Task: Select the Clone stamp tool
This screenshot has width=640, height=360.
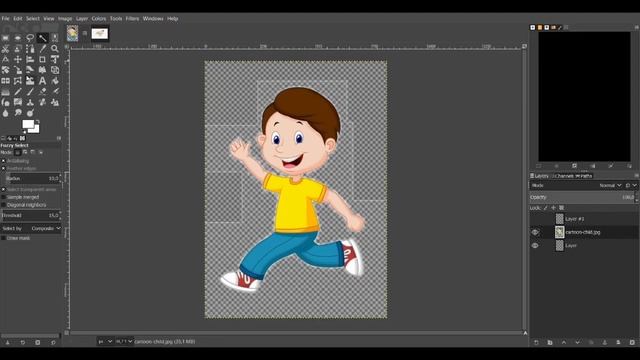Action: pos(30,102)
